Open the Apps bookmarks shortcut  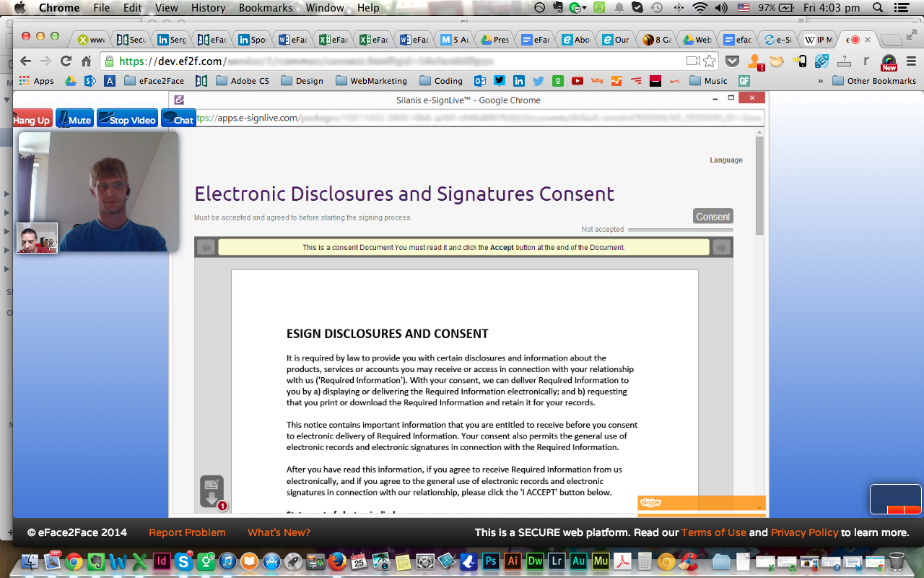click(36, 81)
